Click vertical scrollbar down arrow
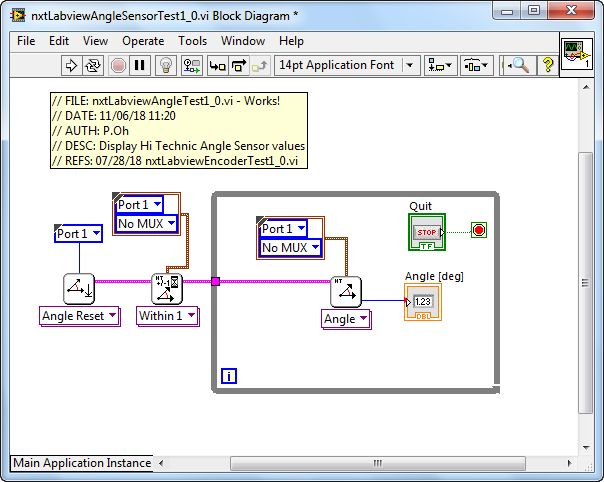 click(x=586, y=447)
